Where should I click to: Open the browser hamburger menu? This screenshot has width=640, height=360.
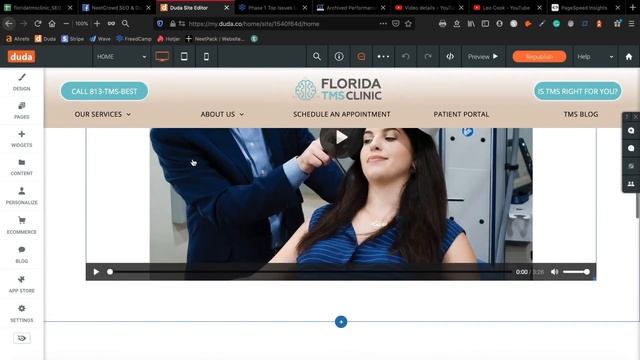[631, 24]
